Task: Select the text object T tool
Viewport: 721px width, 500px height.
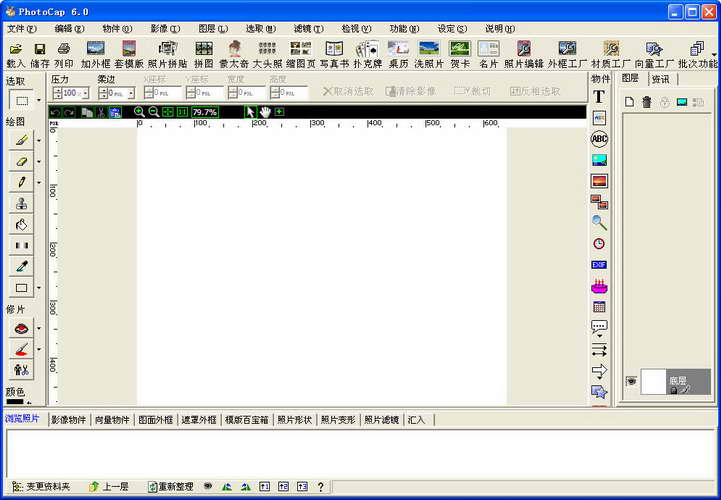Action: point(599,97)
